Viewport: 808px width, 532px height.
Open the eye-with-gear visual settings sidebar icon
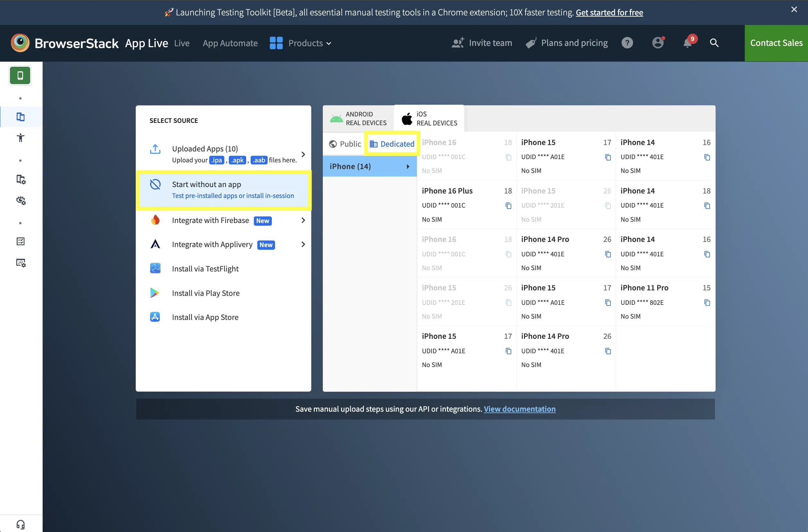pyautogui.click(x=21, y=200)
